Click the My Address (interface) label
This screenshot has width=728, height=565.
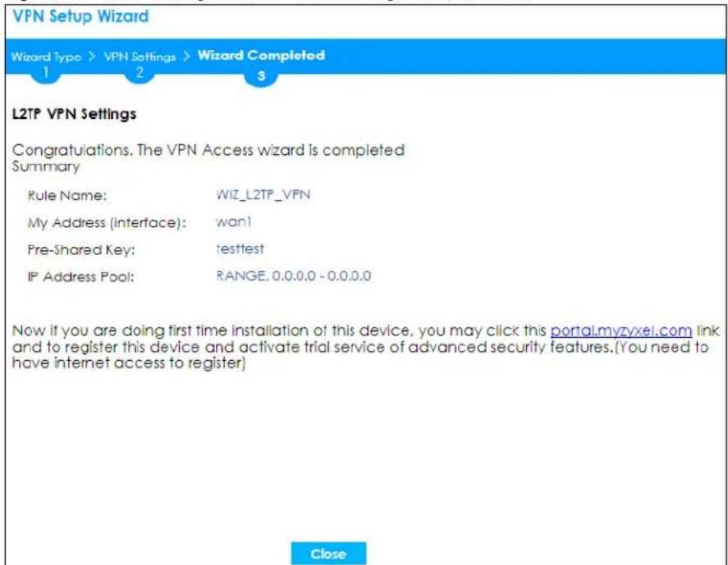point(107,223)
